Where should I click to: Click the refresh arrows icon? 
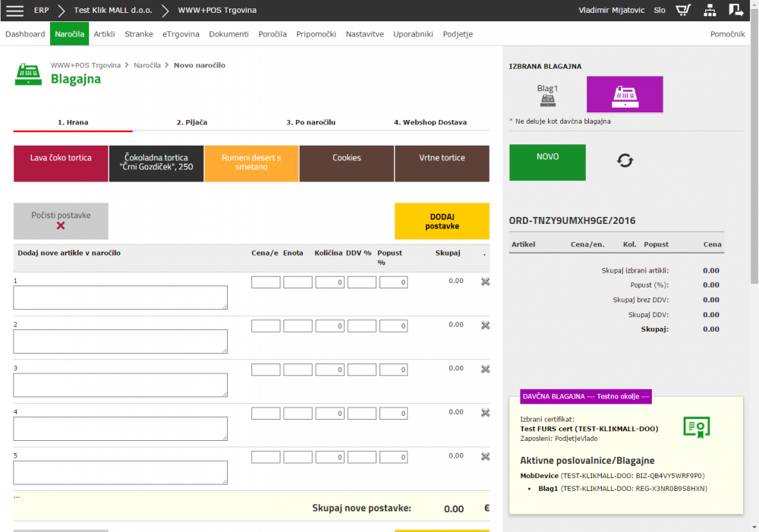point(625,161)
